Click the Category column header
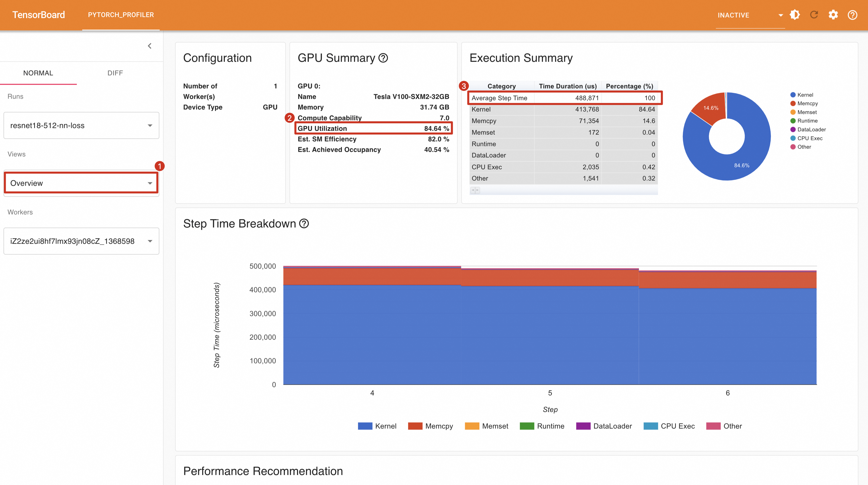 tap(501, 86)
